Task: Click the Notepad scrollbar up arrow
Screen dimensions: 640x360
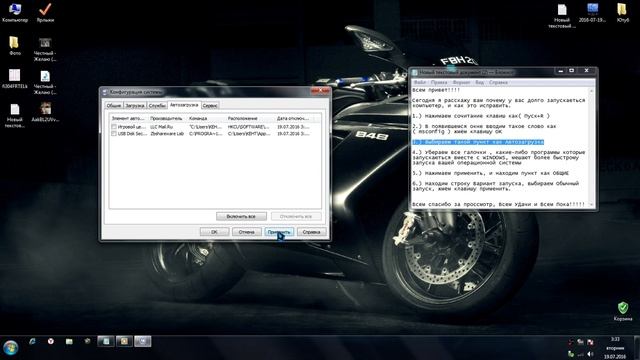Action: (591, 90)
